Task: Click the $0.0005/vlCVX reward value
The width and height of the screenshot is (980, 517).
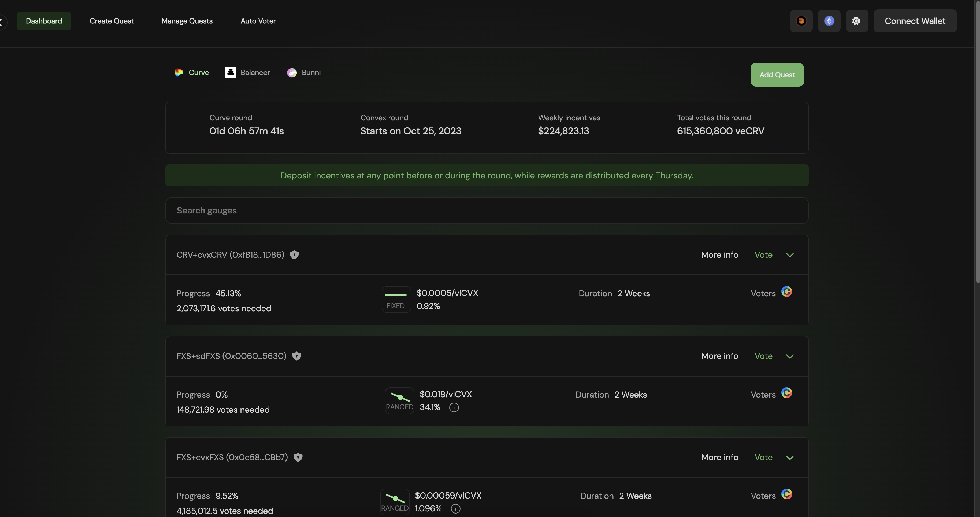Action: pyautogui.click(x=447, y=293)
